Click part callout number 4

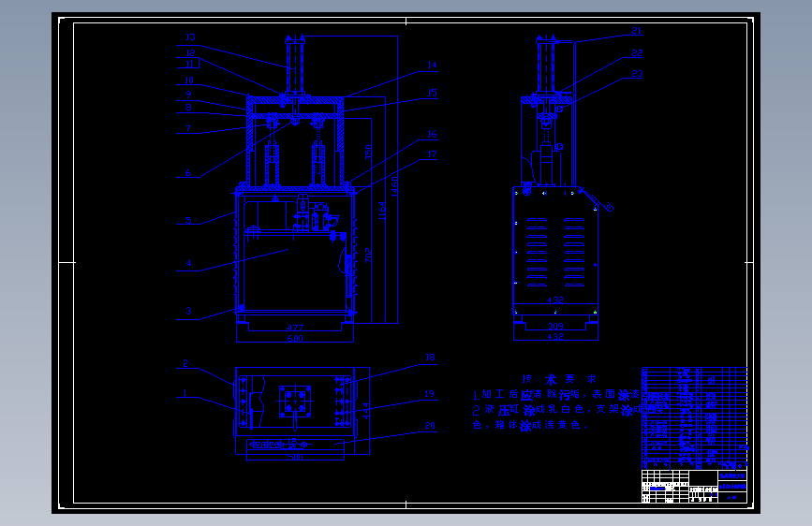[x=188, y=263]
